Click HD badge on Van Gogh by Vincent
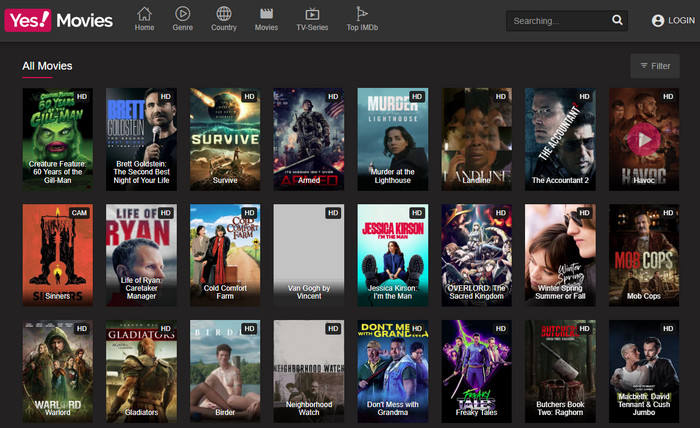The image size is (700, 428). pos(333,213)
